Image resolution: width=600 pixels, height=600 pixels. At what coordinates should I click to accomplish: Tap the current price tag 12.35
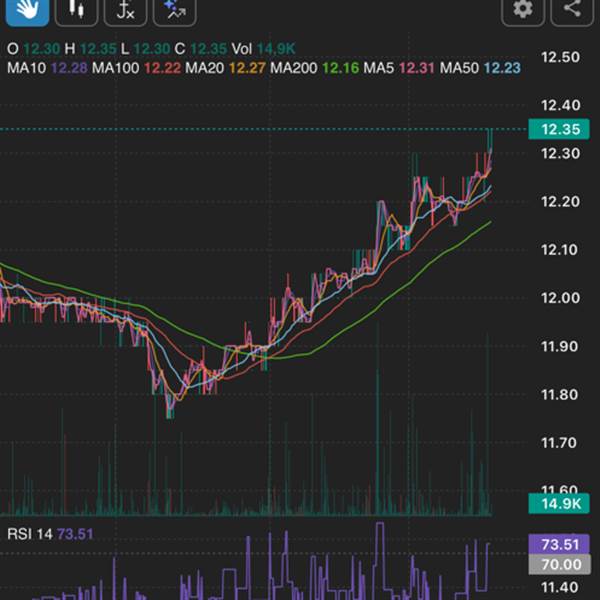click(559, 129)
